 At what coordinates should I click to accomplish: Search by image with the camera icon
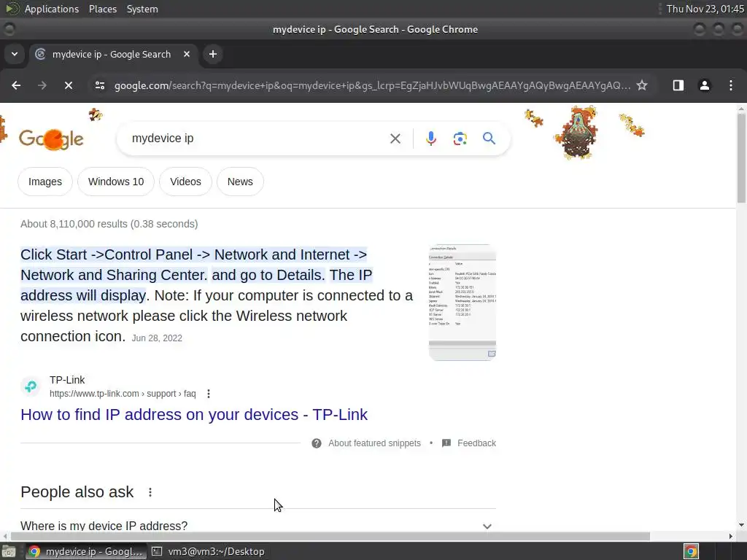[x=460, y=139]
